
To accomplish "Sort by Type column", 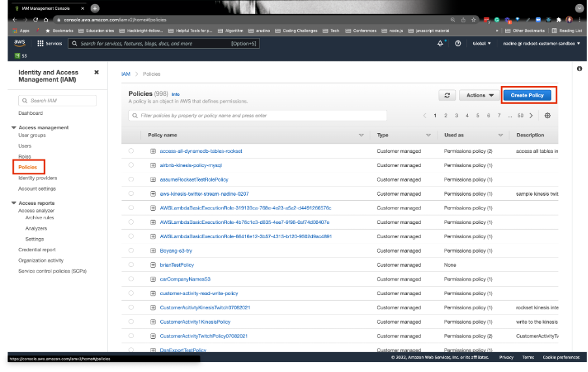I will click(428, 135).
